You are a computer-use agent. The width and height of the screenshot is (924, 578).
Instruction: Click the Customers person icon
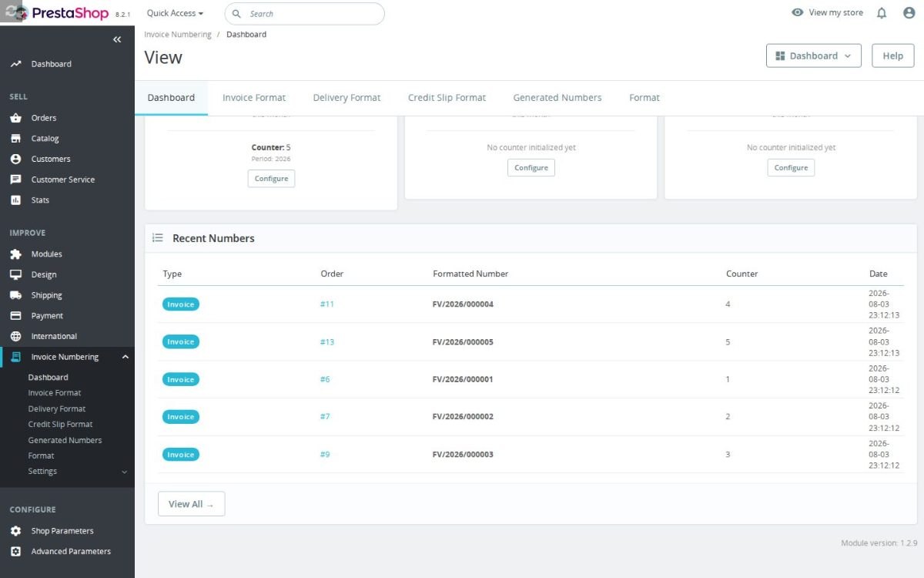(15, 159)
